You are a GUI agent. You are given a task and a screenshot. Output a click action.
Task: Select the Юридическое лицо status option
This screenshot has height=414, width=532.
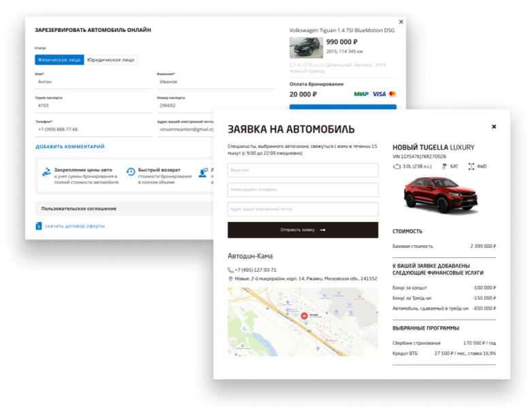click(111, 60)
